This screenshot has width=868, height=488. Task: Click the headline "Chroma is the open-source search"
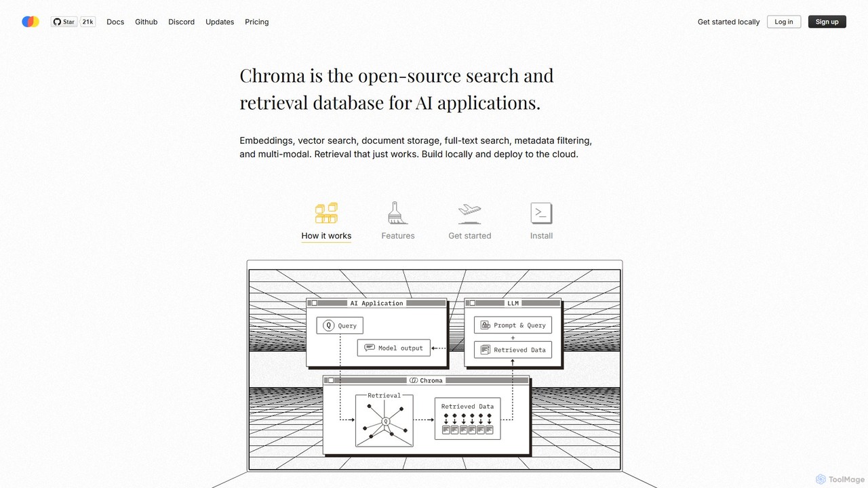click(397, 89)
